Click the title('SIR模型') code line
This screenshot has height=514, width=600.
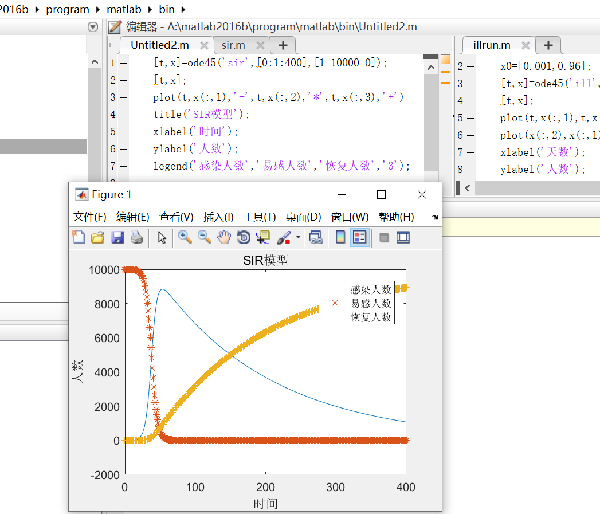202,114
